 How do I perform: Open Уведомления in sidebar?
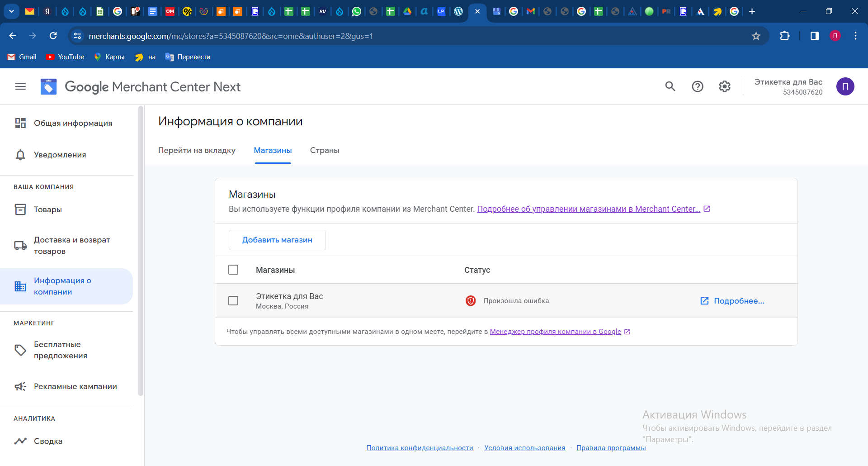click(66, 155)
